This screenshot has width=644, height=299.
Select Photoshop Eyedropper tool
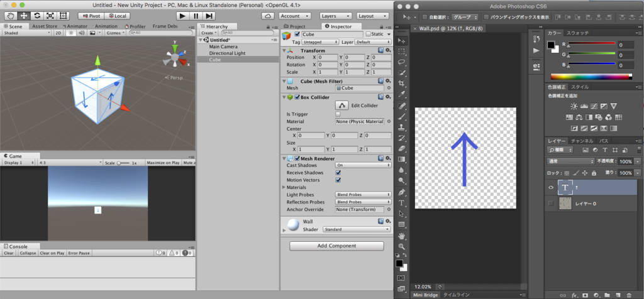tap(402, 94)
